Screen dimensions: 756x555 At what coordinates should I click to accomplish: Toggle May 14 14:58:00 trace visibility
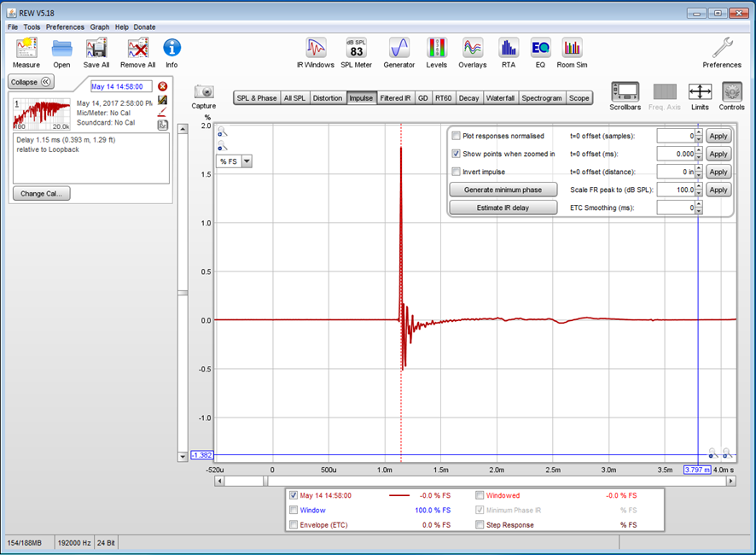click(x=294, y=495)
